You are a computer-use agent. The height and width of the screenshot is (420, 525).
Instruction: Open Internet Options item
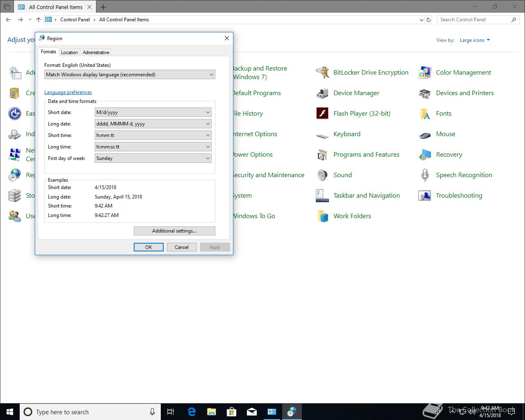point(255,134)
